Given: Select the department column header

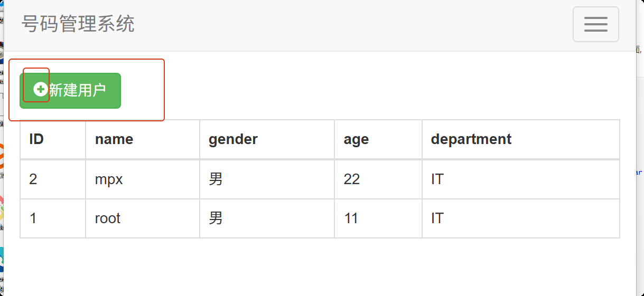Looking at the screenshot, I should point(471,139).
